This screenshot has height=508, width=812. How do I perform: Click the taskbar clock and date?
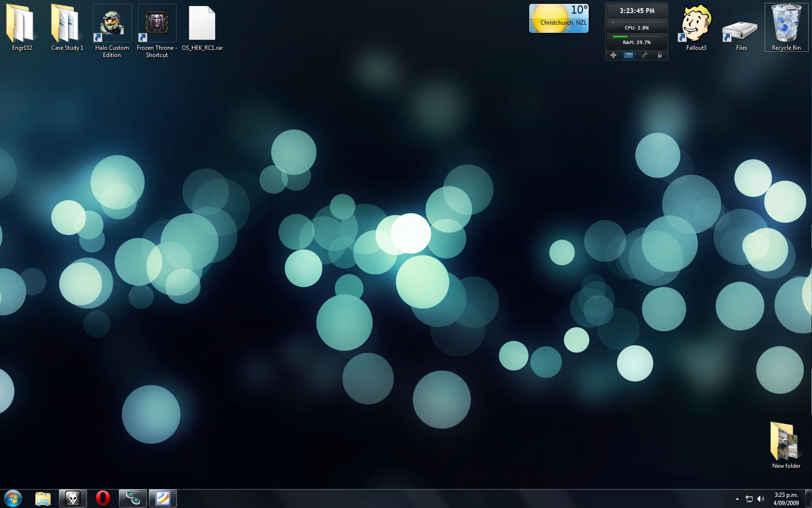[786, 499]
